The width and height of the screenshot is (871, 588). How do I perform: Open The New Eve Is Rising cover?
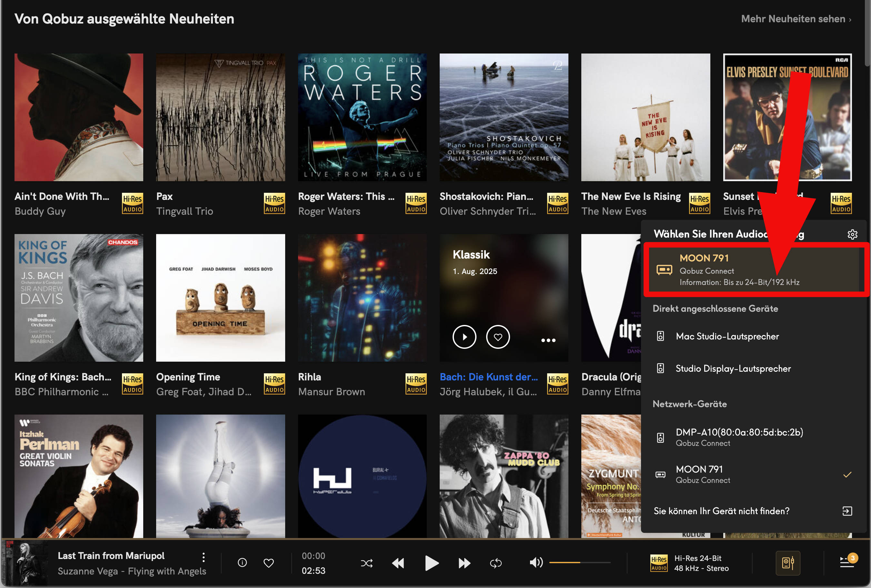point(646,117)
